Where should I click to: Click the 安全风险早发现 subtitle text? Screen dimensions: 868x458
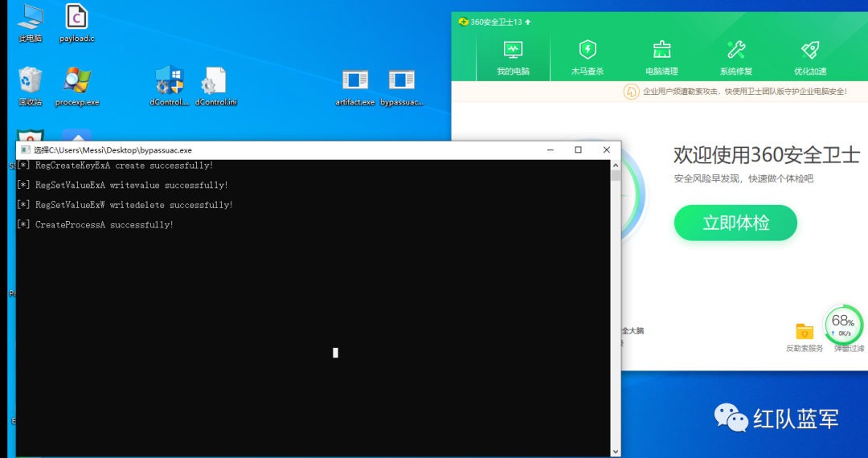[743, 178]
